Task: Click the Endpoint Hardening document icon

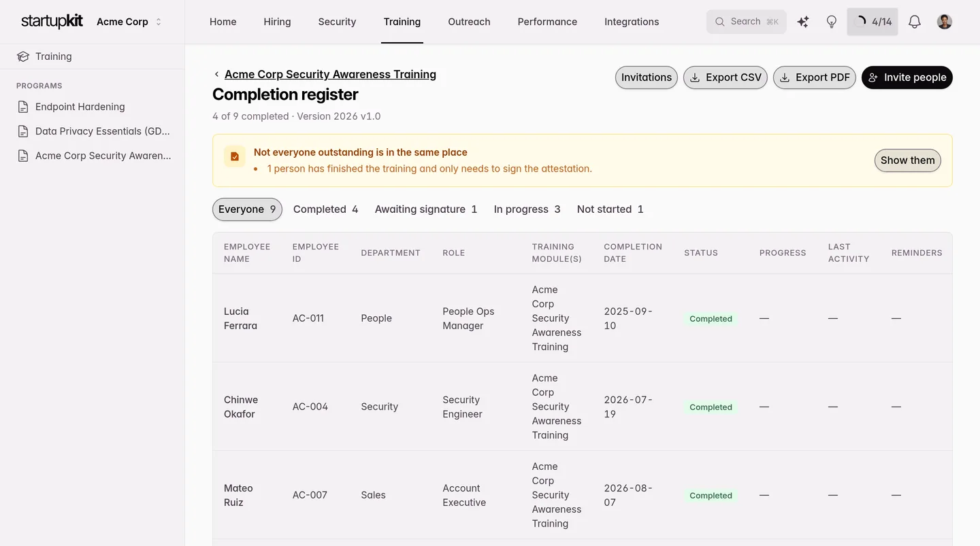Action: (23, 107)
